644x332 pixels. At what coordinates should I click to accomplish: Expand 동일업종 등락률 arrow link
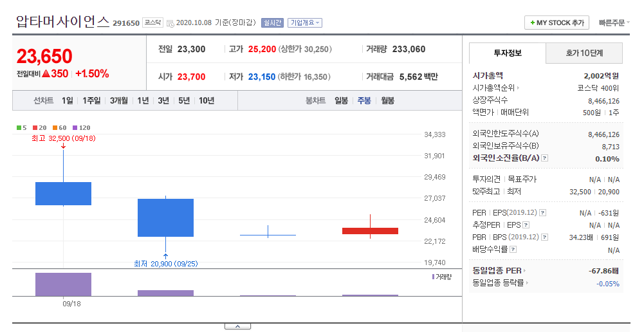pyautogui.click(x=501, y=282)
